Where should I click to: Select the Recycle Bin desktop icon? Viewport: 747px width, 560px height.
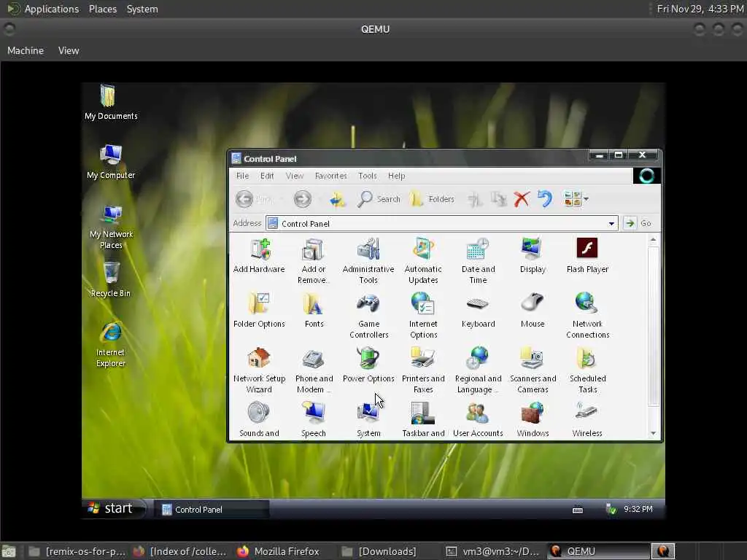coord(111,279)
